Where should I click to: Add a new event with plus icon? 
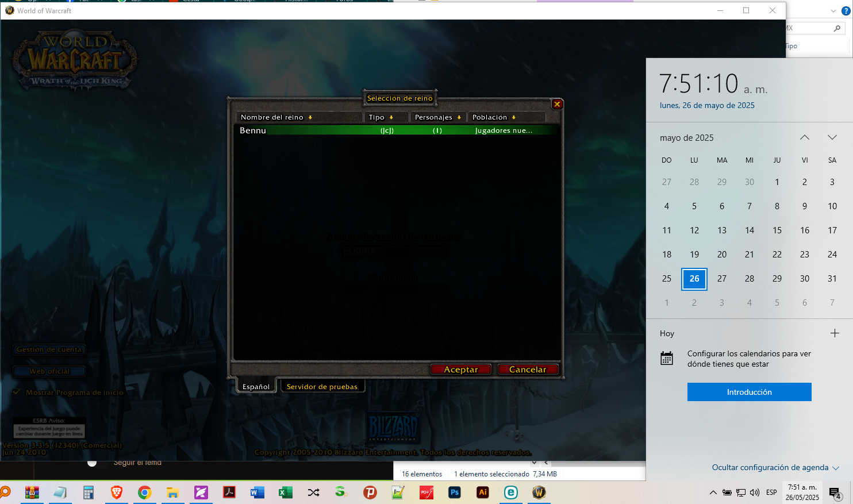tap(835, 333)
